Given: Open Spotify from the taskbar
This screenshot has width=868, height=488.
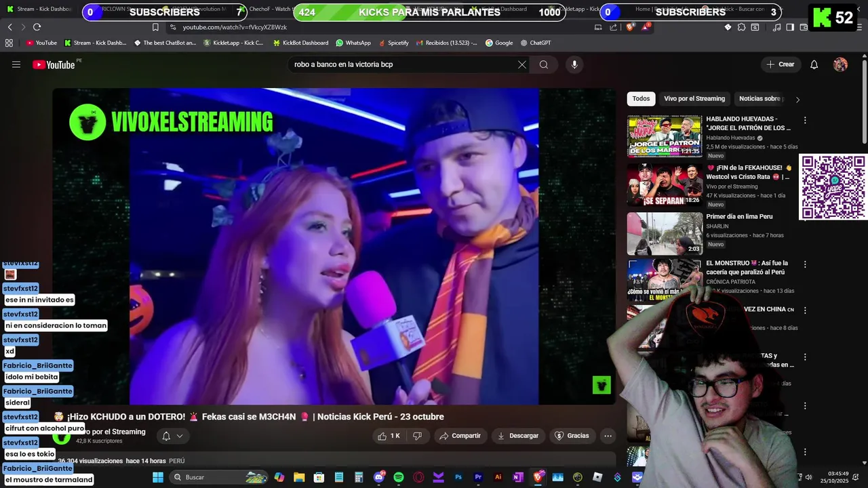Looking at the screenshot, I should [x=399, y=477].
